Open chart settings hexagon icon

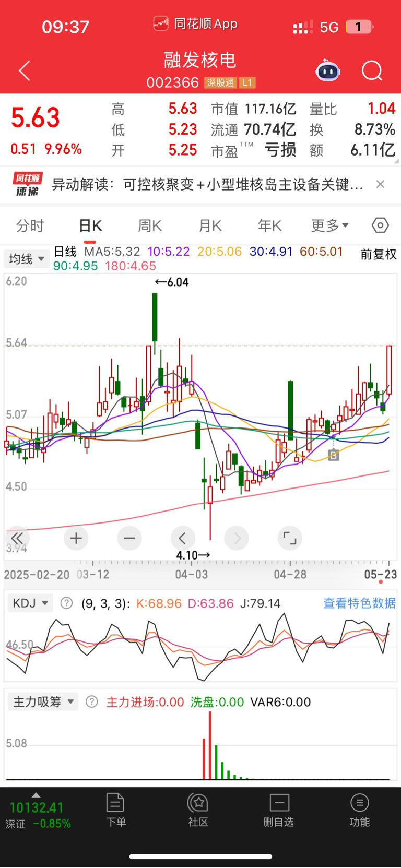pos(380,225)
